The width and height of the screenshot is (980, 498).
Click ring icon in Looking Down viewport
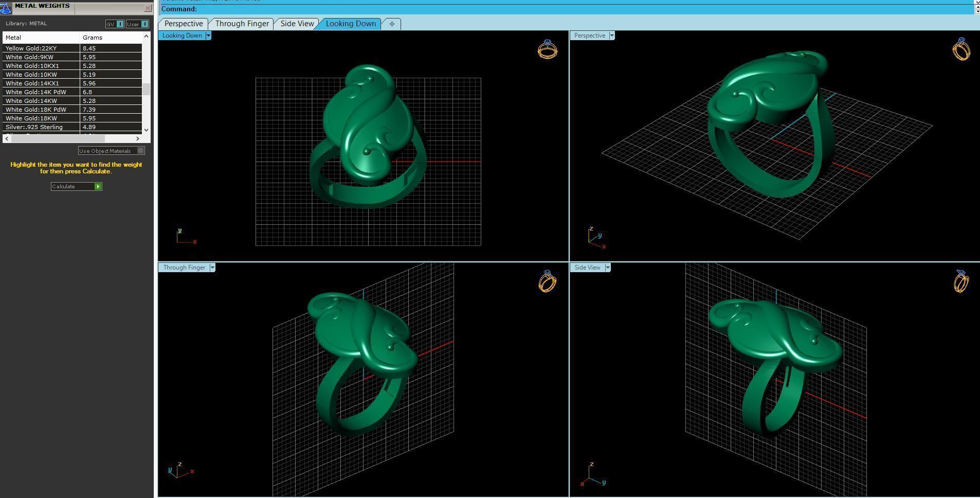pyautogui.click(x=548, y=49)
